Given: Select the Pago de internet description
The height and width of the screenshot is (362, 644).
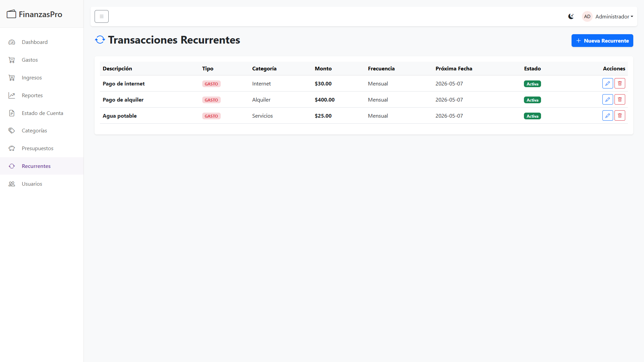Looking at the screenshot, I should (x=123, y=83).
